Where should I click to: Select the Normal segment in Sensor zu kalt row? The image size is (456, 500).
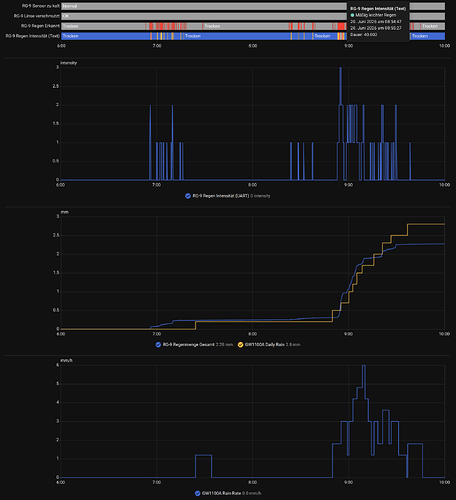(x=204, y=6)
